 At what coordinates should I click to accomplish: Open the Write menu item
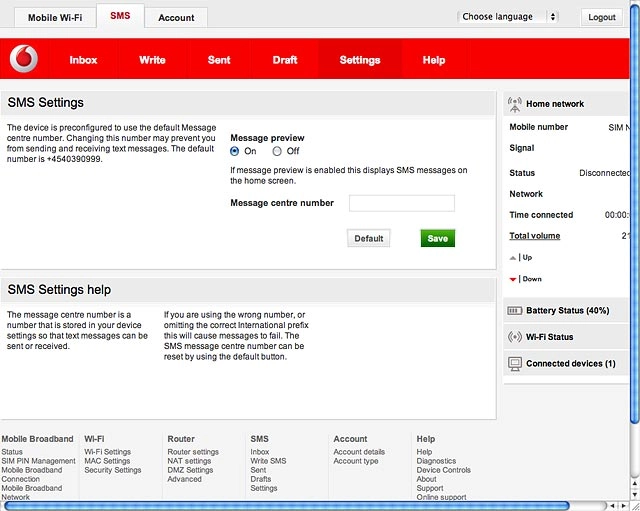(152, 60)
